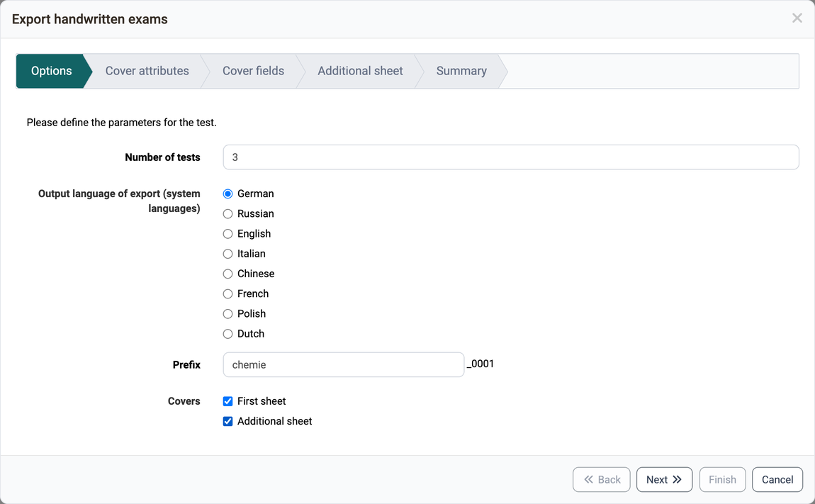Select Chinese export language

click(x=227, y=274)
